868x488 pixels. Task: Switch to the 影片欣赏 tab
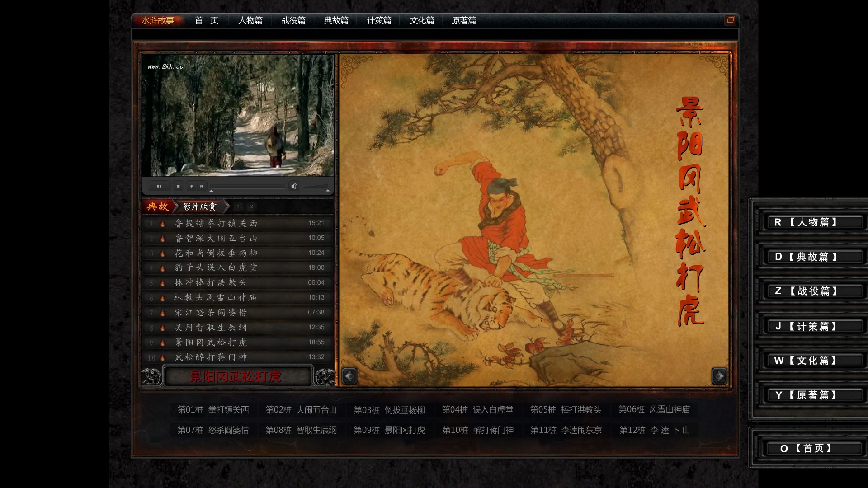(x=200, y=206)
